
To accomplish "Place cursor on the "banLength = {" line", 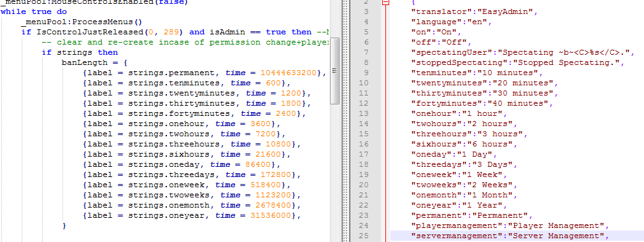I will pos(94,62).
